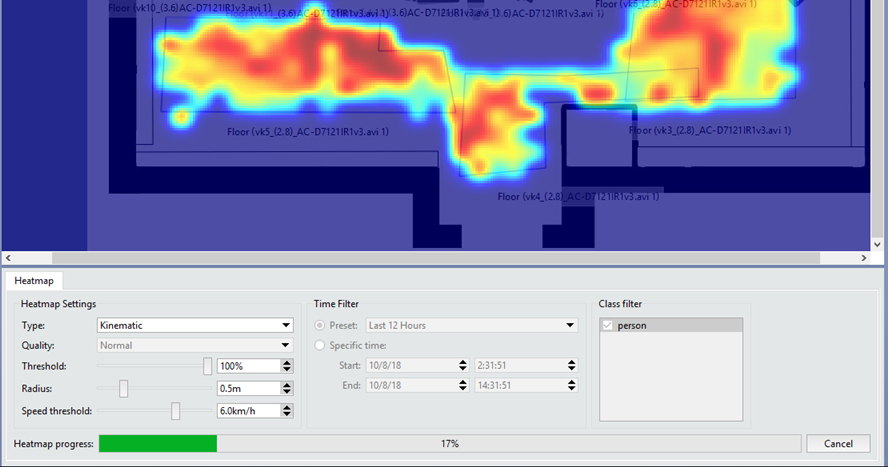888x467 pixels.
Task: Click the Start date 10/8/18 field
Action: point(410,367)
